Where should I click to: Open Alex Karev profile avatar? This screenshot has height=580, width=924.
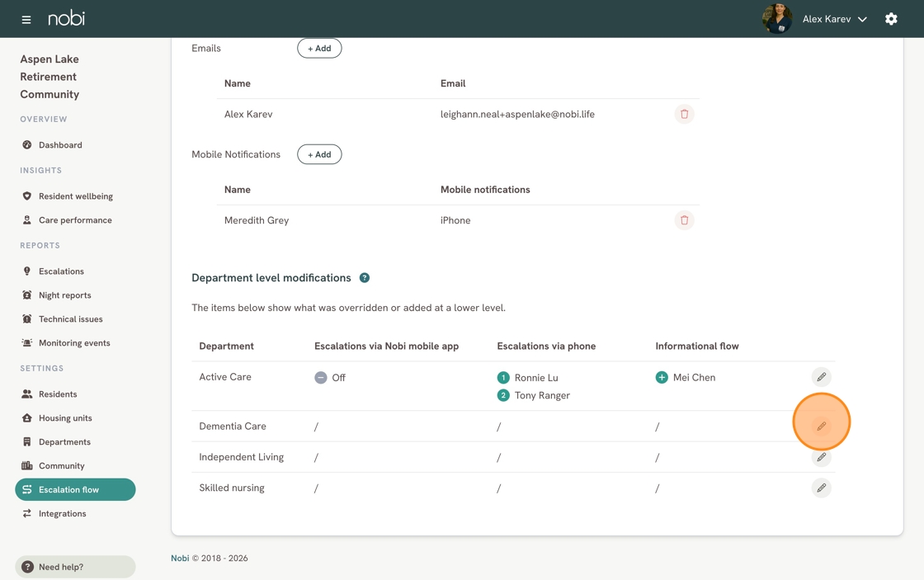pos(776,19)
